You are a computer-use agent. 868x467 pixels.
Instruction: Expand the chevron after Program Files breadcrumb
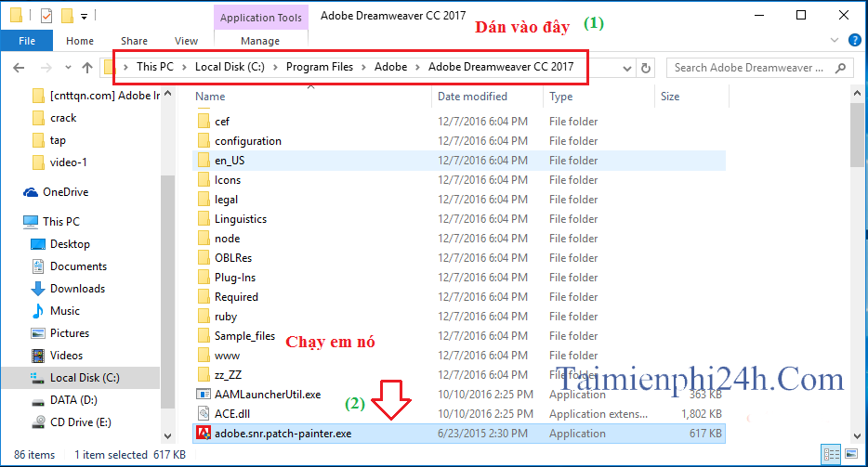363,68
